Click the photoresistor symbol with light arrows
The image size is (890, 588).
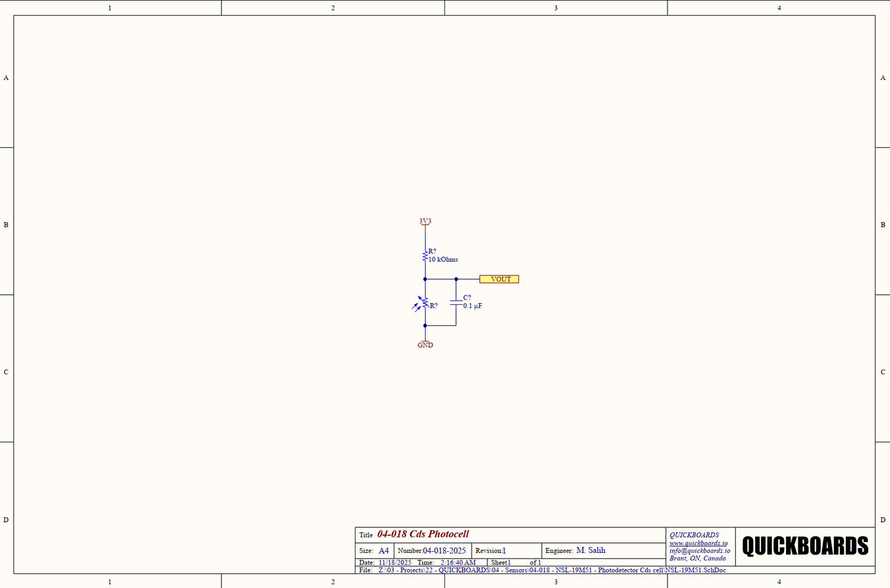[424, 304]
